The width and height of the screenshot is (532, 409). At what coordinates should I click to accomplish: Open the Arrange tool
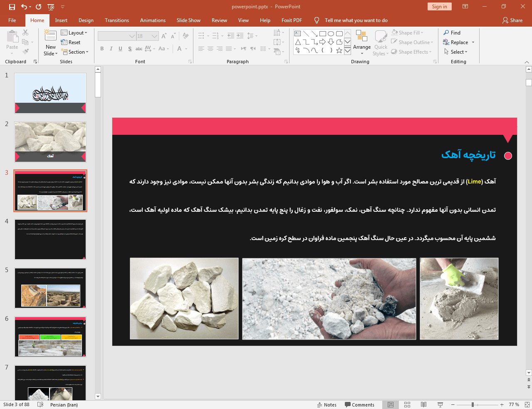(x=361, y=42)
